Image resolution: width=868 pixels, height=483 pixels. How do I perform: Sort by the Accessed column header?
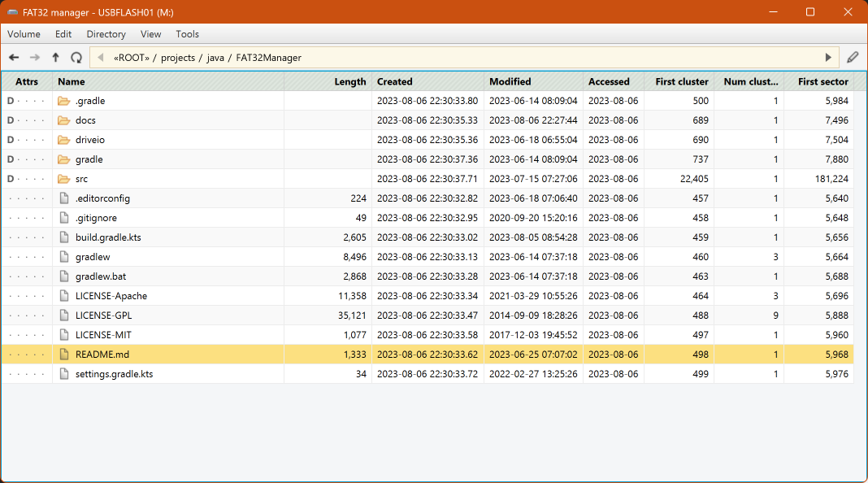(614, 81)
